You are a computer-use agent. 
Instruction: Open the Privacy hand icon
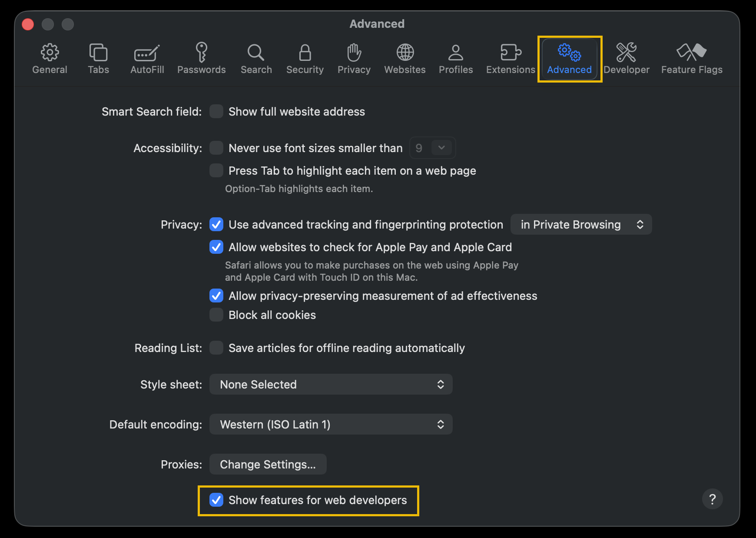pyautogui.click(x=354, y=53)
